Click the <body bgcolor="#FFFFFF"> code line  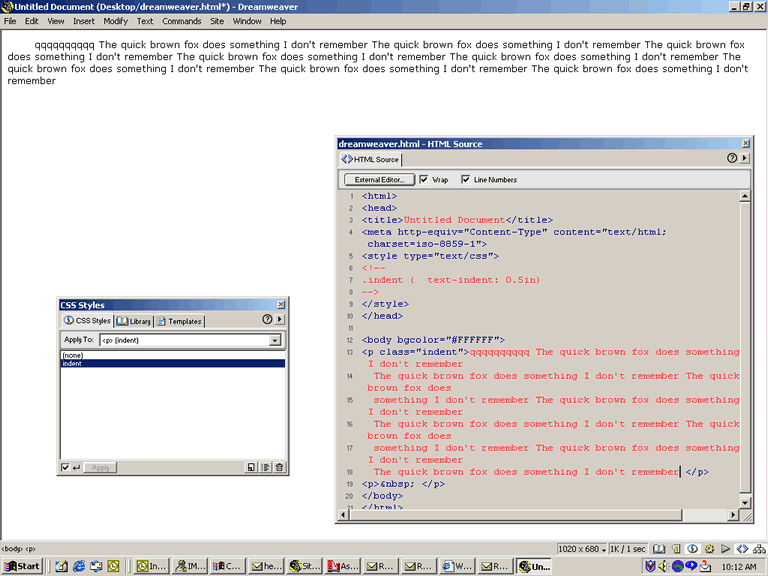pyautogui.click(x=433, y=340)
